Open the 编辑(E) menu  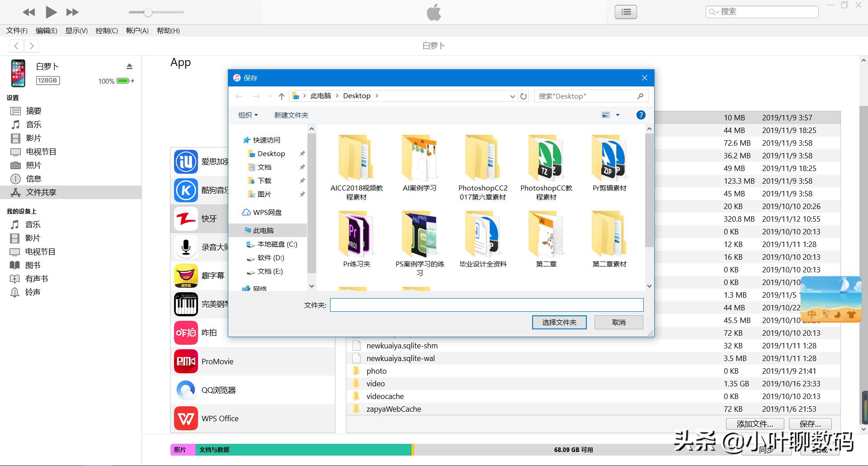tap(47, 31)
